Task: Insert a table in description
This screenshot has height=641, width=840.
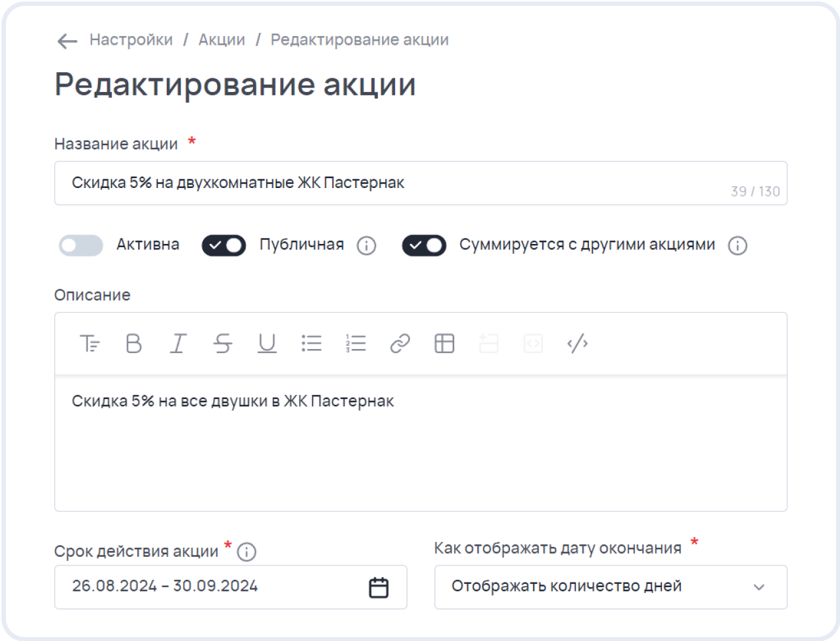Action: coord(444,344)
